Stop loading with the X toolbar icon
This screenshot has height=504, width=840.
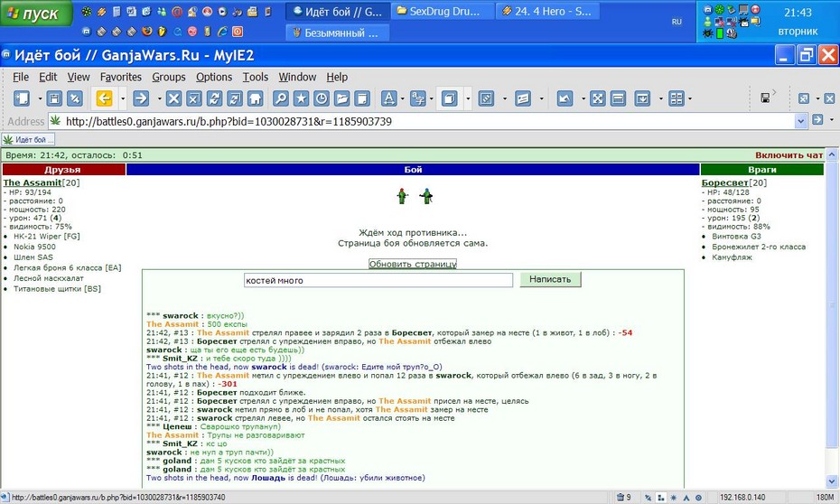173,98
